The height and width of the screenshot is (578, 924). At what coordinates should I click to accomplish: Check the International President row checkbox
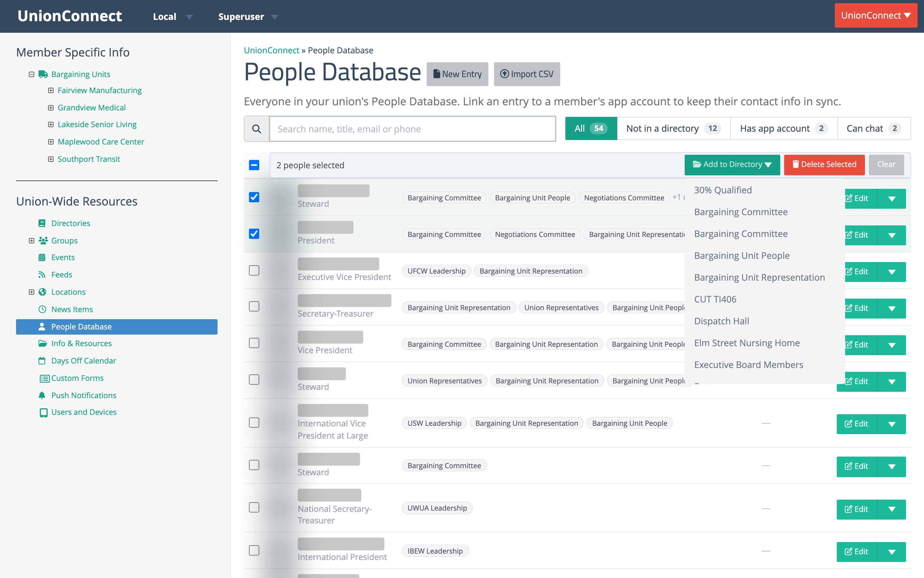pos(254,550)
